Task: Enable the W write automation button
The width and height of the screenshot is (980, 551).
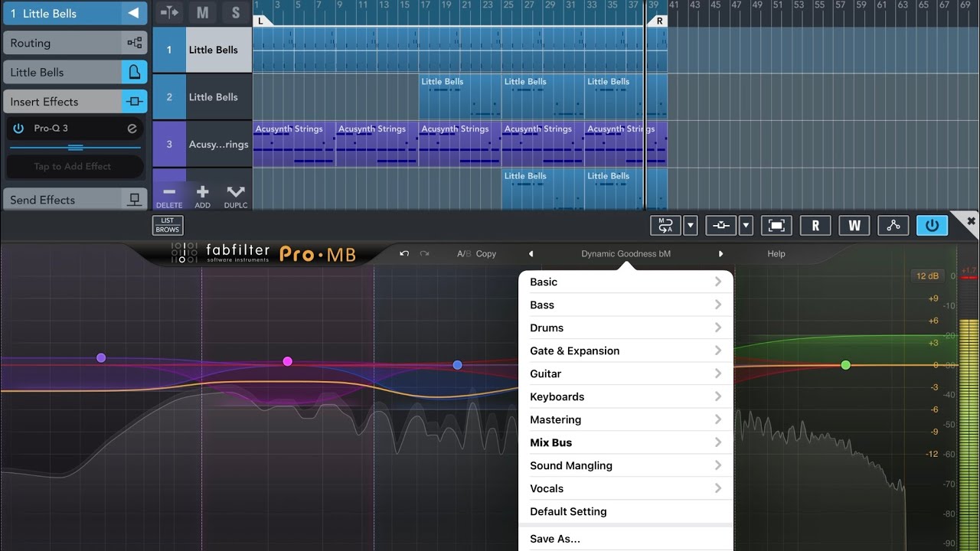Action: pyautogui.click(x=854, y=225)
